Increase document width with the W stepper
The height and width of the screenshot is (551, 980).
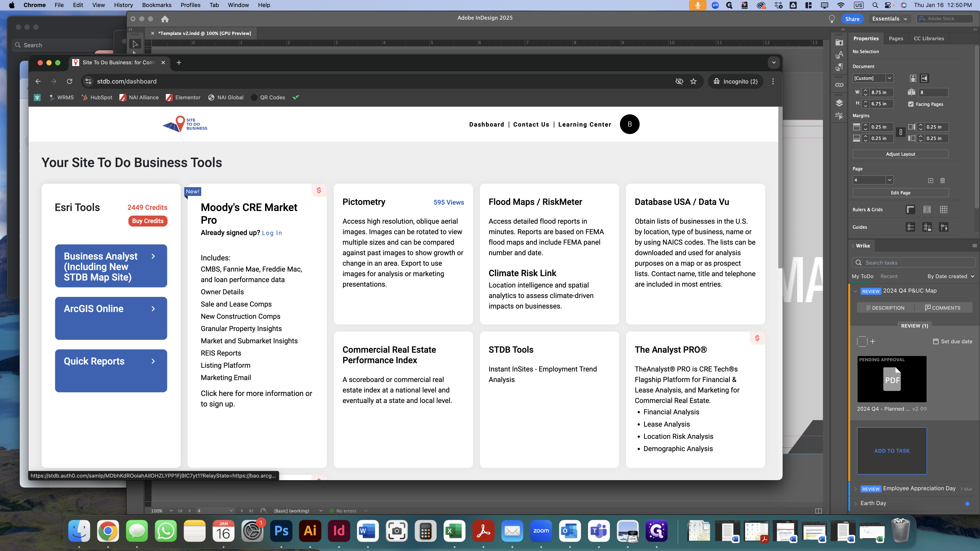(866, 91)
